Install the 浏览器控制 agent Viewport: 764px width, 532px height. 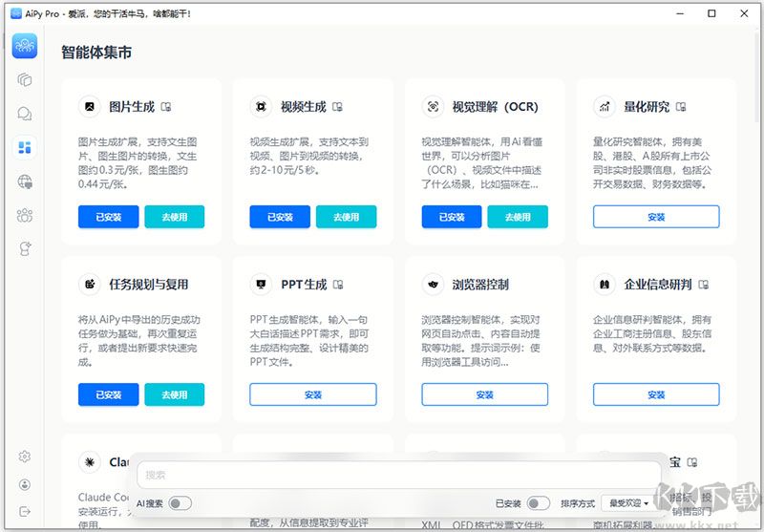click(x=485, y=394)
